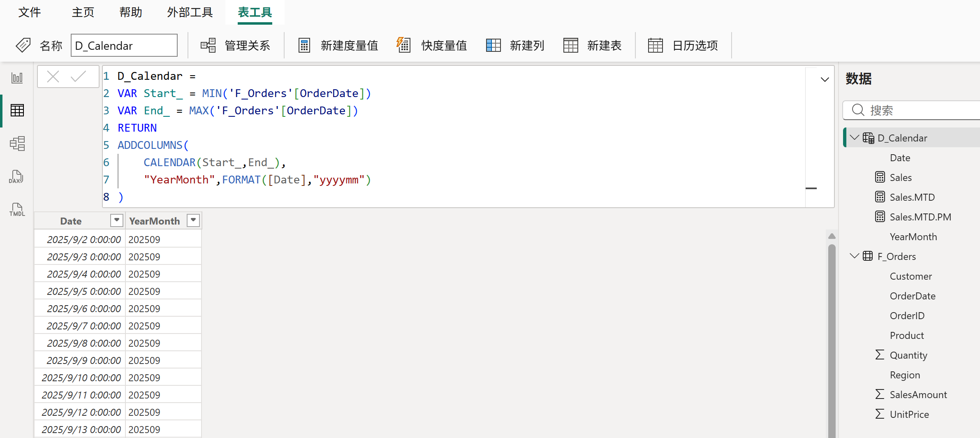The width and height of the screenshot is (980, 438).
Task: Click the 日历选项 calendar options button
Action: [x=683, y=46]
